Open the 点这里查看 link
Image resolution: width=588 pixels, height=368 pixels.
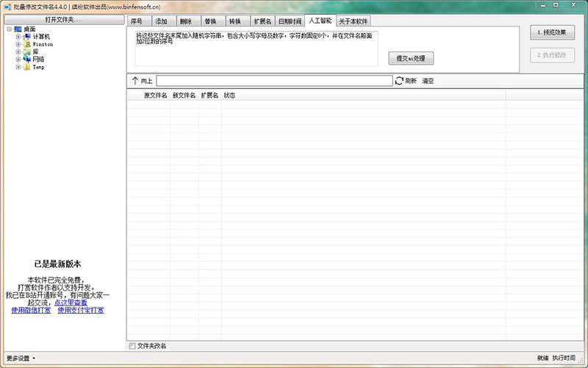point(71,302)
